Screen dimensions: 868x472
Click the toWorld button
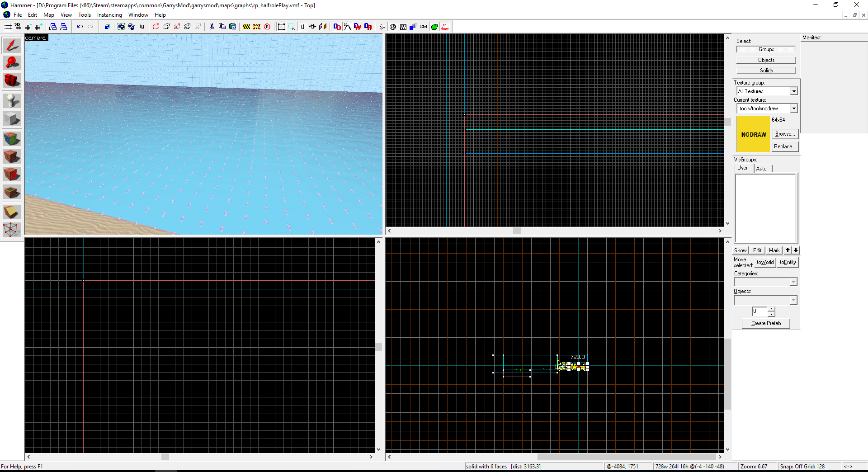765,262
